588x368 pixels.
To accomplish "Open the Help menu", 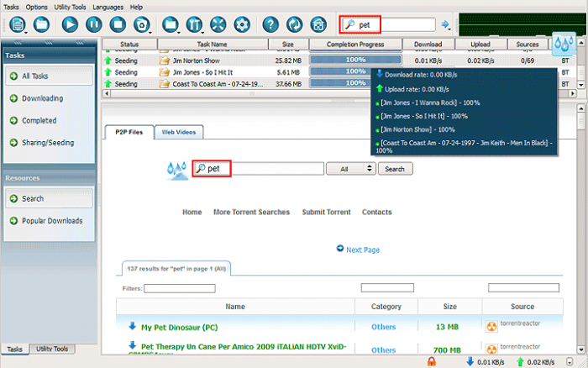I will [136, 7].
